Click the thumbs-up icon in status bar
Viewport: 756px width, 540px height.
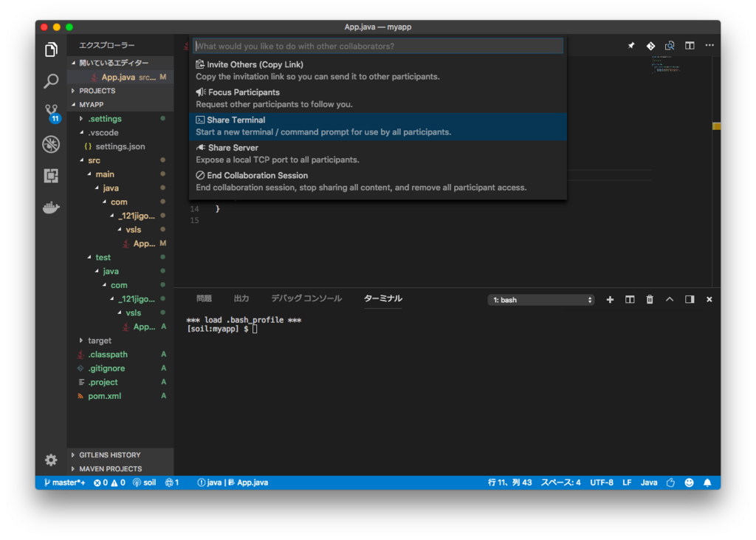670,482
